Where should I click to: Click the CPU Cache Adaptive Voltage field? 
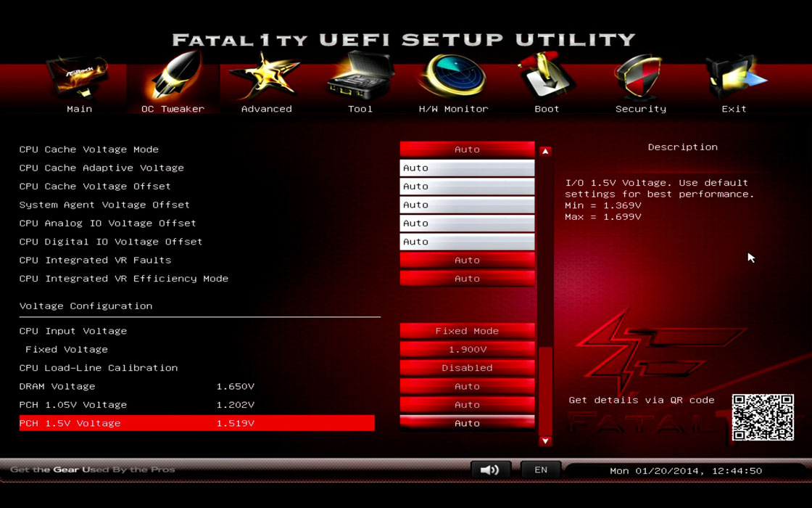[467, 168]
